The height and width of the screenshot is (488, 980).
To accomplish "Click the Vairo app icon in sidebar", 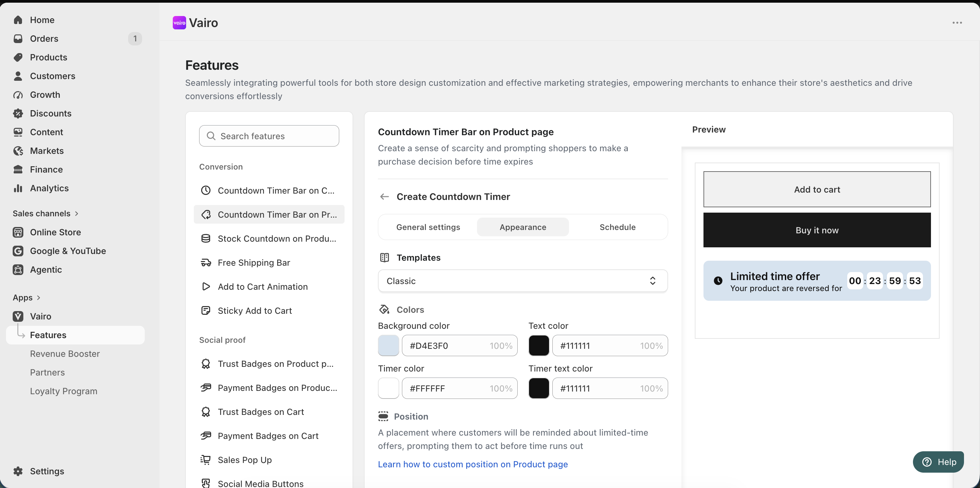I will (x=18, y=316).
